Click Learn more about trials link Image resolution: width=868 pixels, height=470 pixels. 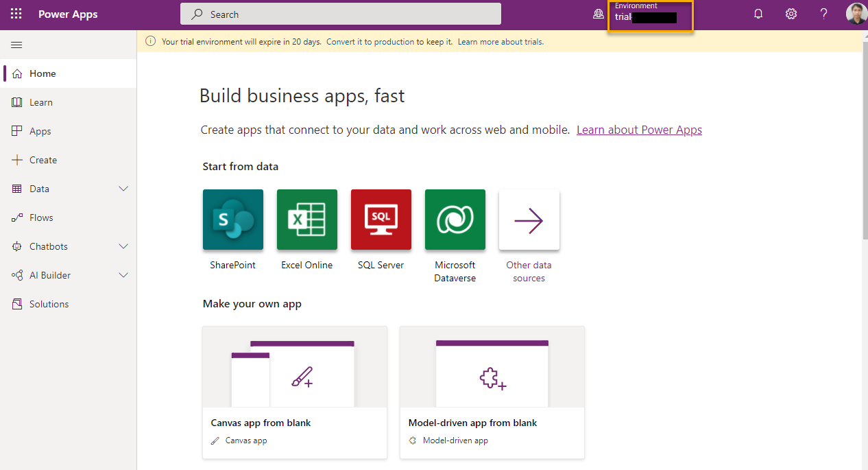click(x=501, y=42)
